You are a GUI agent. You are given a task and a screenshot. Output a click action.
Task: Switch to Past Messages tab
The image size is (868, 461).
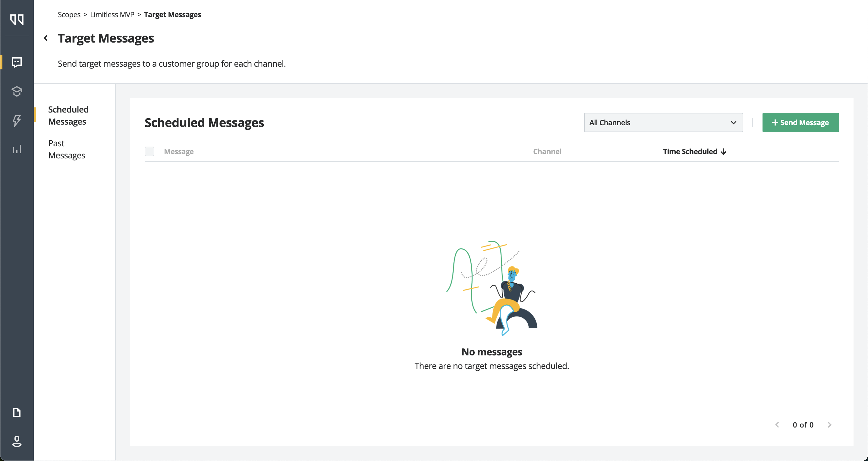[67, 149]
